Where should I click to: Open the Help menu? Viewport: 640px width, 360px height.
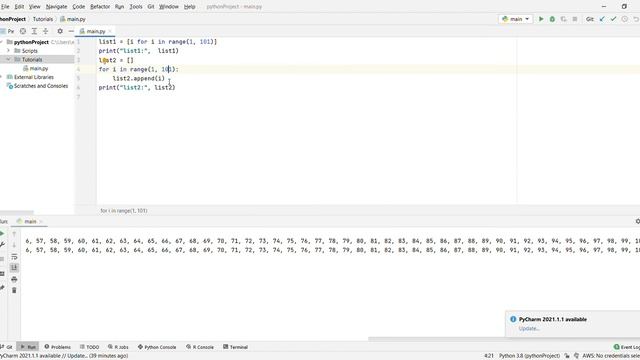(189, 7)
